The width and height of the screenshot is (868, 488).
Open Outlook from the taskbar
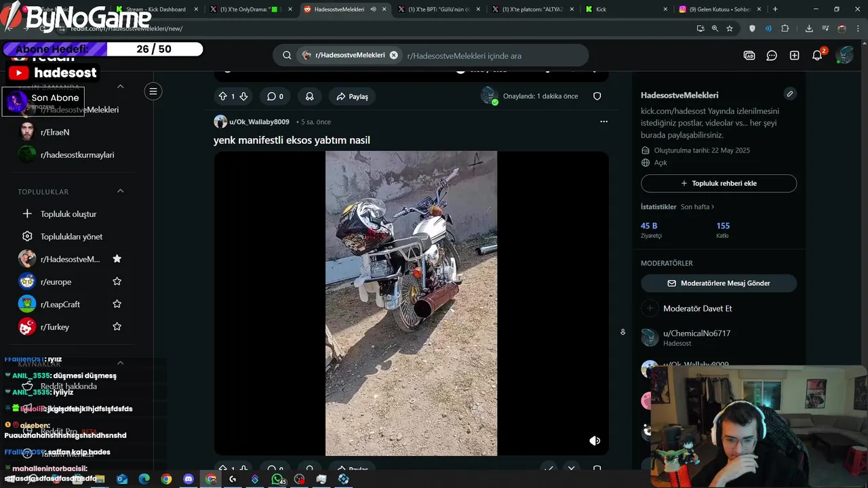click(x=122, y=479)
